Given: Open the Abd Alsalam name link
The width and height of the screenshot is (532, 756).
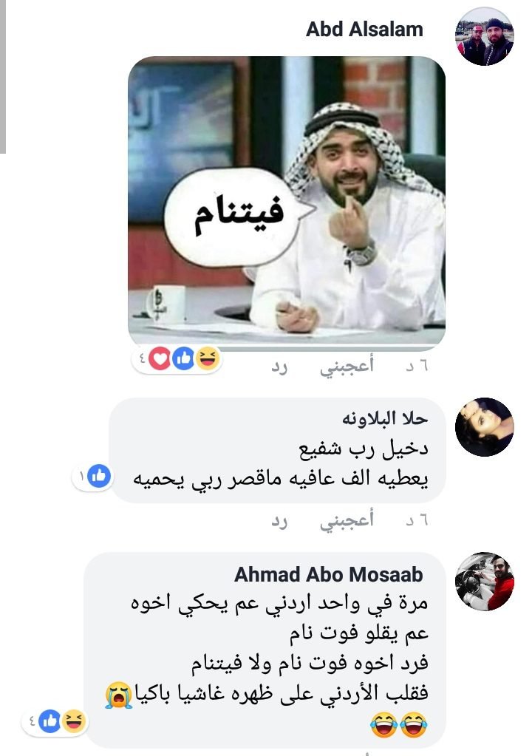Looking at the screenshot, I should 365,30.
